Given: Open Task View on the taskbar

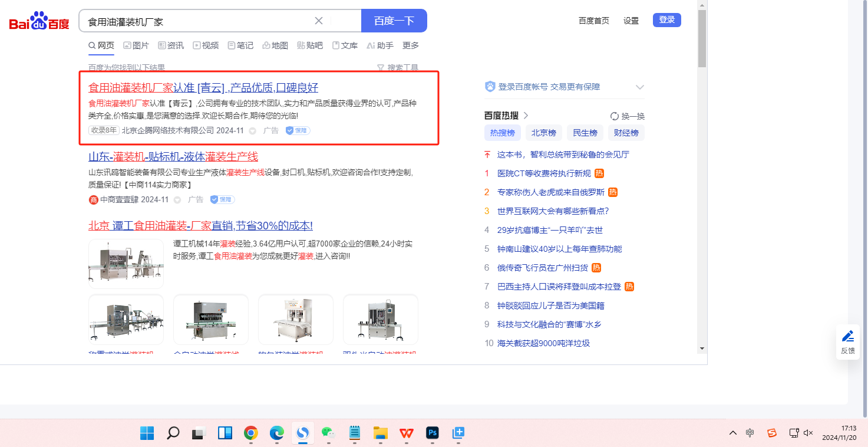Looking at the screenshot, I should pos(199,433).
